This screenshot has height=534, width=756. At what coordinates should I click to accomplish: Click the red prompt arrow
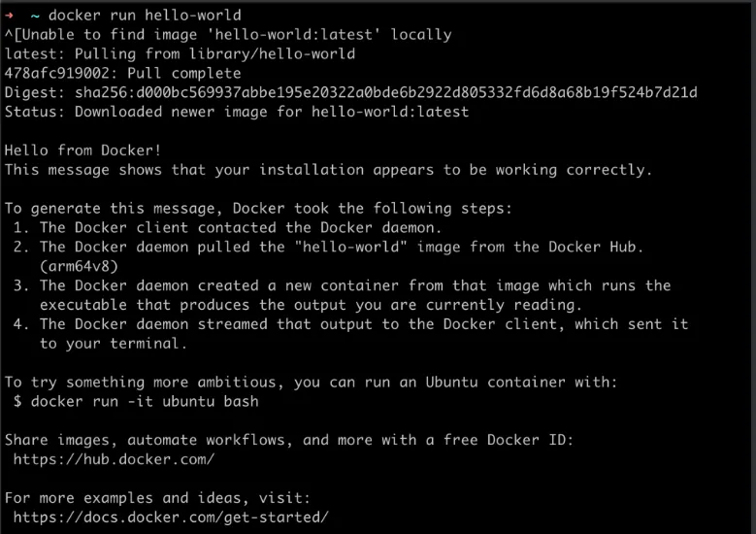click(x=9, y=15)
